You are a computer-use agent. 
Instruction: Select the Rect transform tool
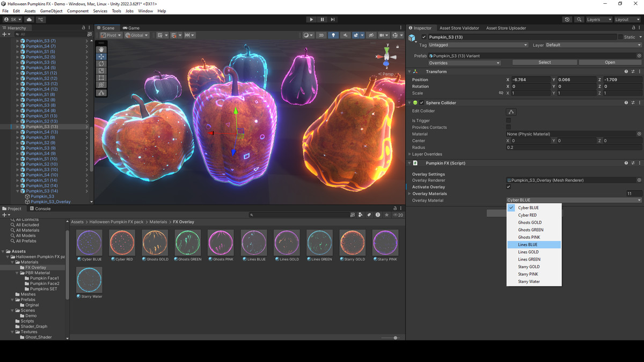coord(101,78)
